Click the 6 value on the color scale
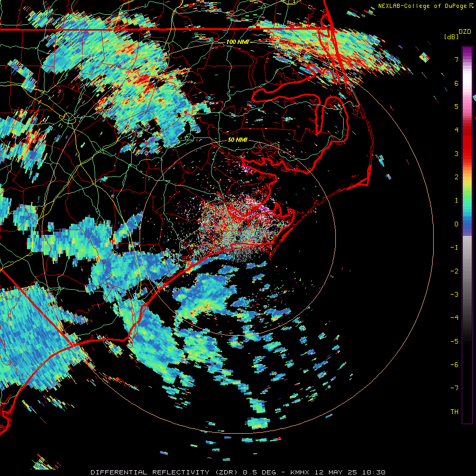The image size is (476, 476). (x=456, y=83)
